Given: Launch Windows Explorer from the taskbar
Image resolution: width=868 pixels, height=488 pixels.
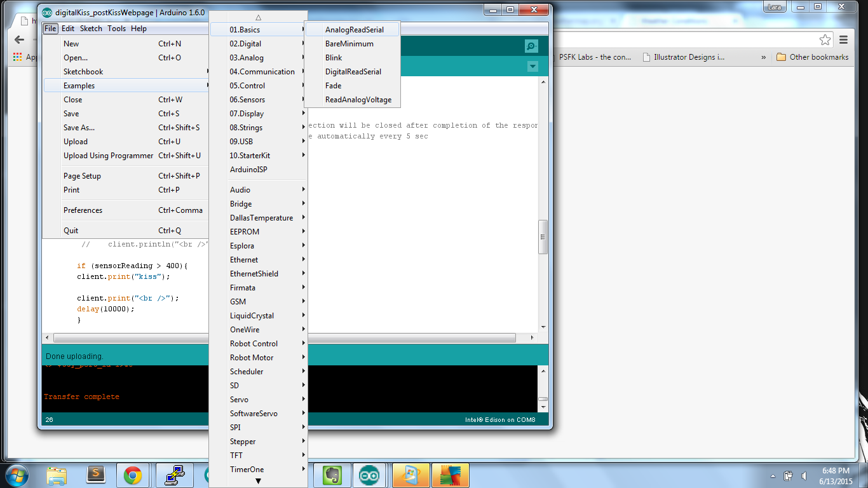Looking at the screenshot, I should tap(57, 475).
